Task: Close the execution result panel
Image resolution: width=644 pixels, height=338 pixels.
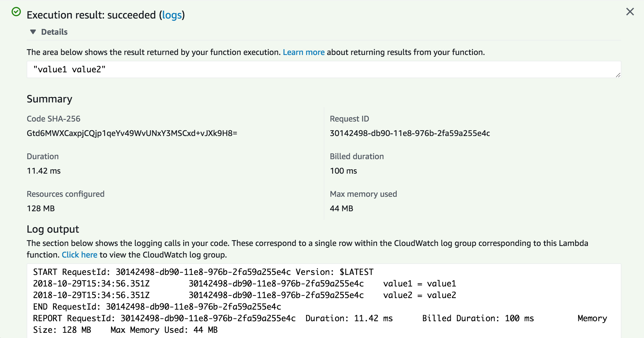Action: 630,12
